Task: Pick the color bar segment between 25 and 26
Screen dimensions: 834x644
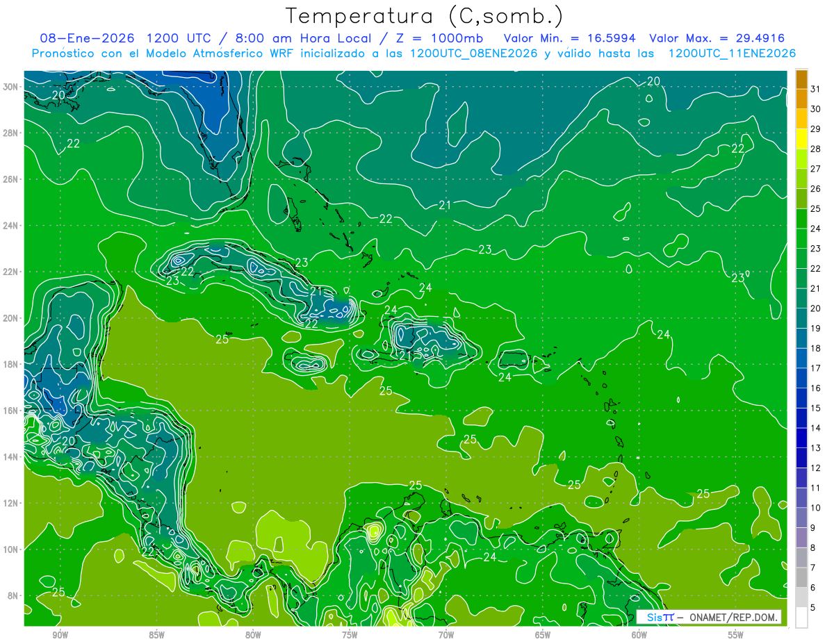Action: point(801,199)
